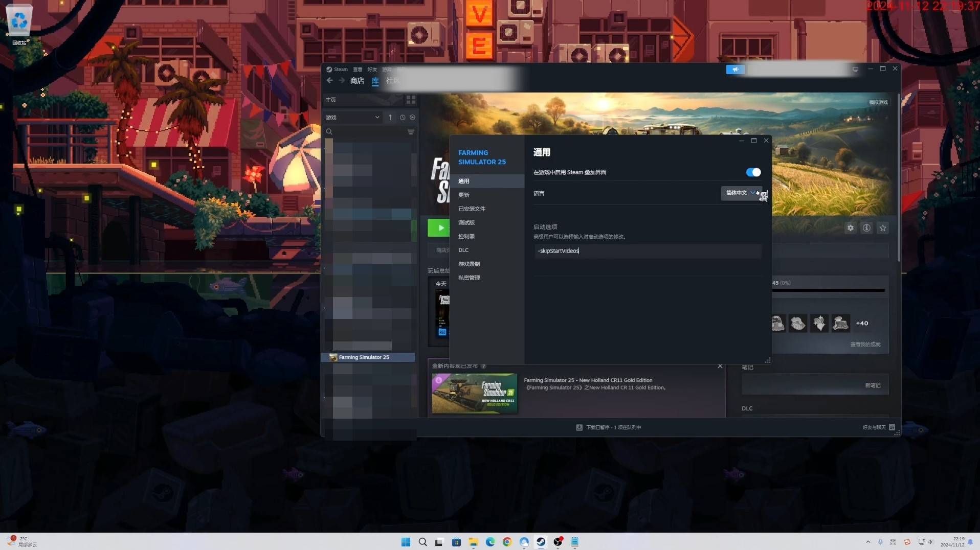Open the 查看 menu
Viewport: 980px width, 550px height.
pyautogui.click(x=358, y=70)
